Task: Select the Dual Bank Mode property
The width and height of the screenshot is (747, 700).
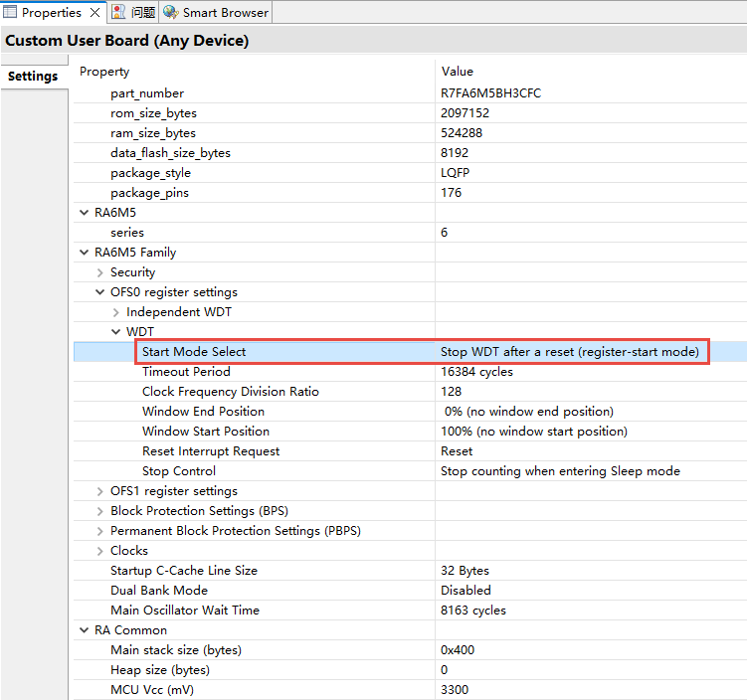Action: [x=159, y=591]
